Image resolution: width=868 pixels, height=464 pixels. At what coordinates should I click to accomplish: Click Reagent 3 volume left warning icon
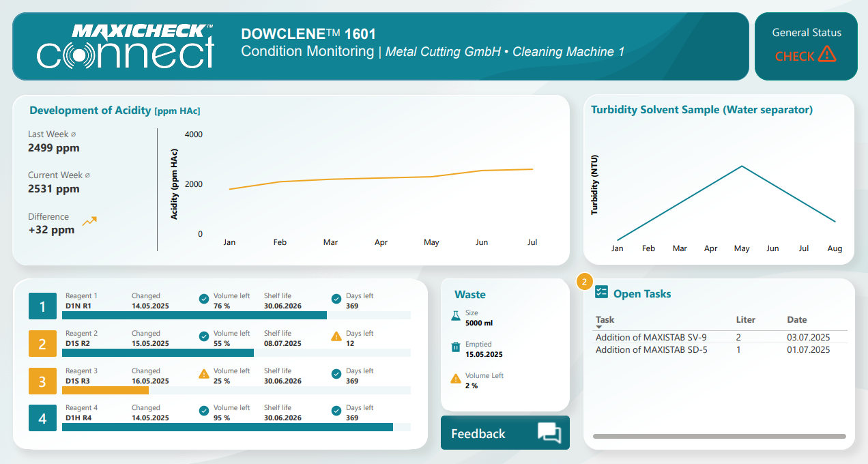tap(203, 374)
